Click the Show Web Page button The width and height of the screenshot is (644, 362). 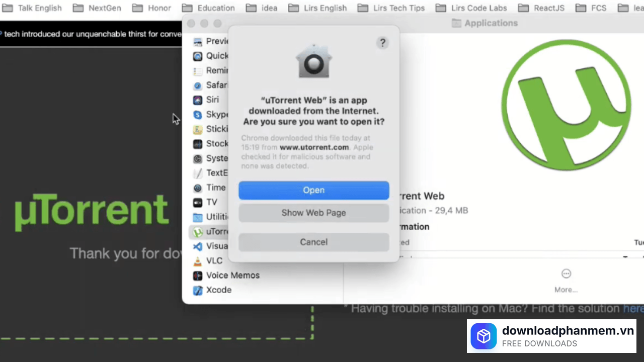click(313, 213)
